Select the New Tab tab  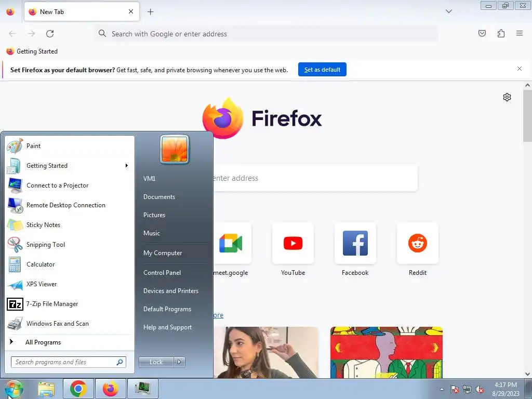(82, 11)
